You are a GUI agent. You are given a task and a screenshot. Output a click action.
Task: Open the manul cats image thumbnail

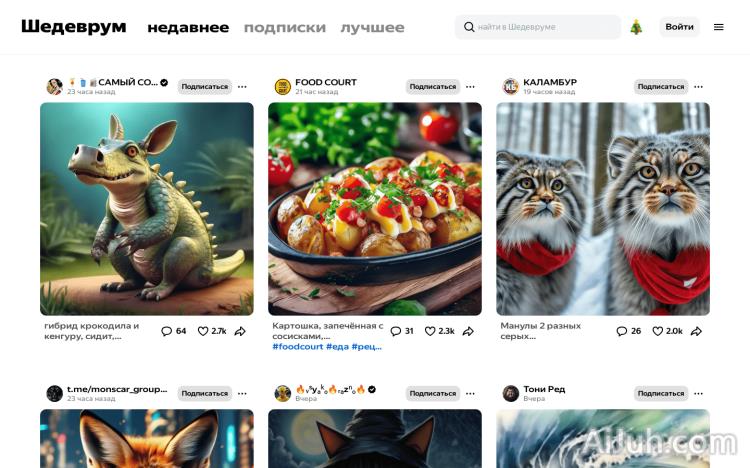point(603,209)
